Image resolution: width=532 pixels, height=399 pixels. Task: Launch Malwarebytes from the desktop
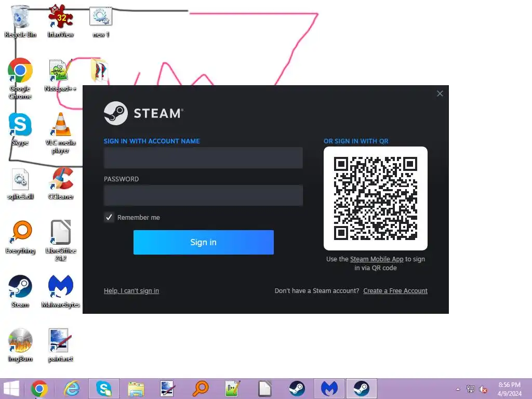tap(60, 291)
